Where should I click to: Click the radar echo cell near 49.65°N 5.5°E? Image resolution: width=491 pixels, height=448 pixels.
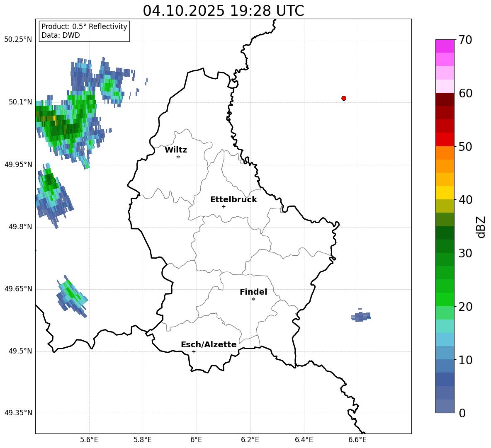[x=71, y=297]
